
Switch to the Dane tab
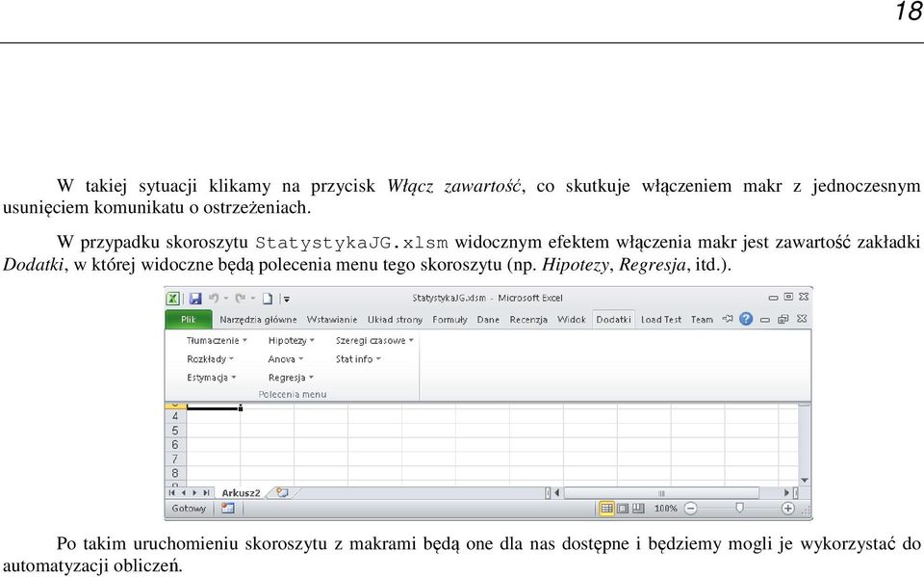pos(488,319)
